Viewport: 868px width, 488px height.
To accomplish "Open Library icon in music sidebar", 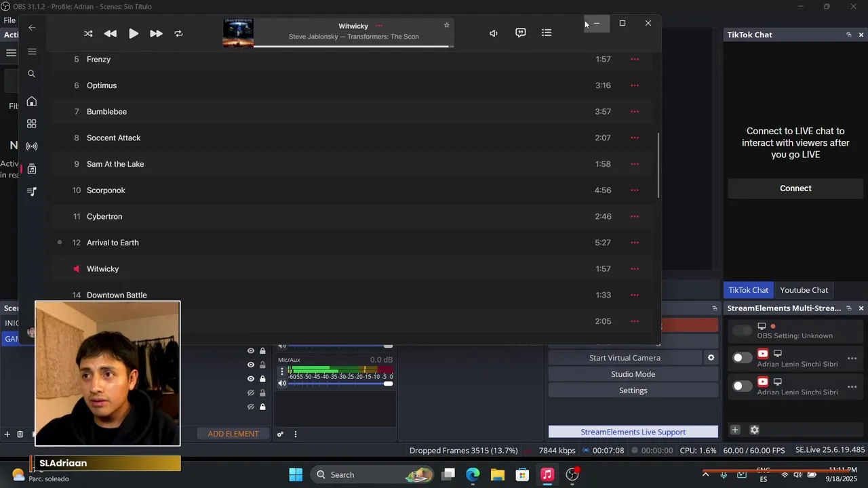I will click(x=32, y=169).
